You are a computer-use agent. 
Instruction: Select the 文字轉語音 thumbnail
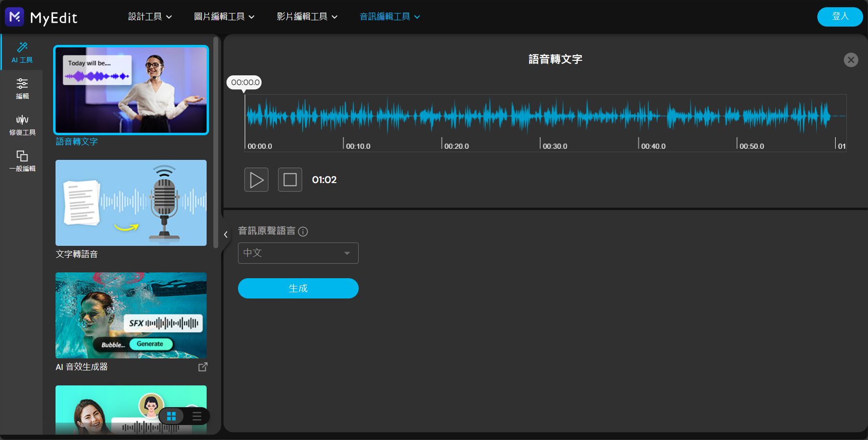tap(131, 203)
